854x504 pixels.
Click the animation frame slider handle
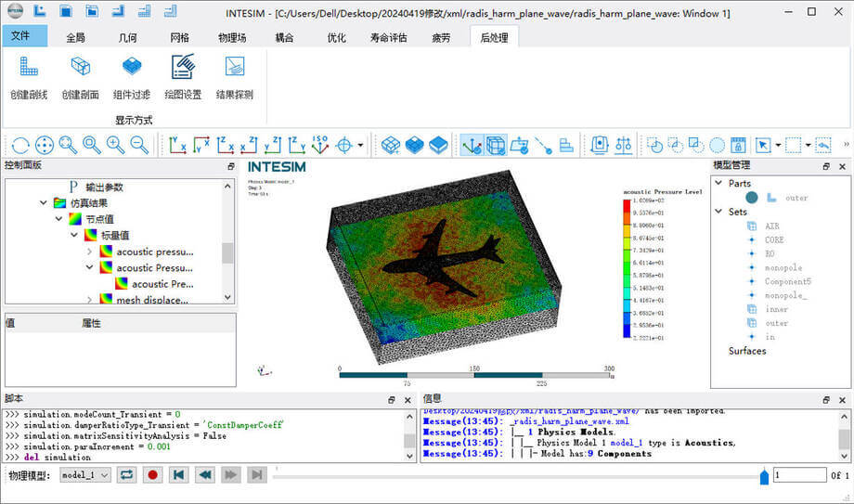[x=764, y=476]
